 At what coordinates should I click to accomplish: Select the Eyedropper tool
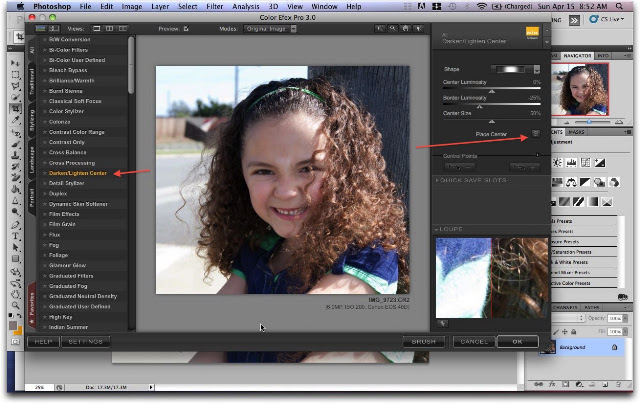pos(16,120)
